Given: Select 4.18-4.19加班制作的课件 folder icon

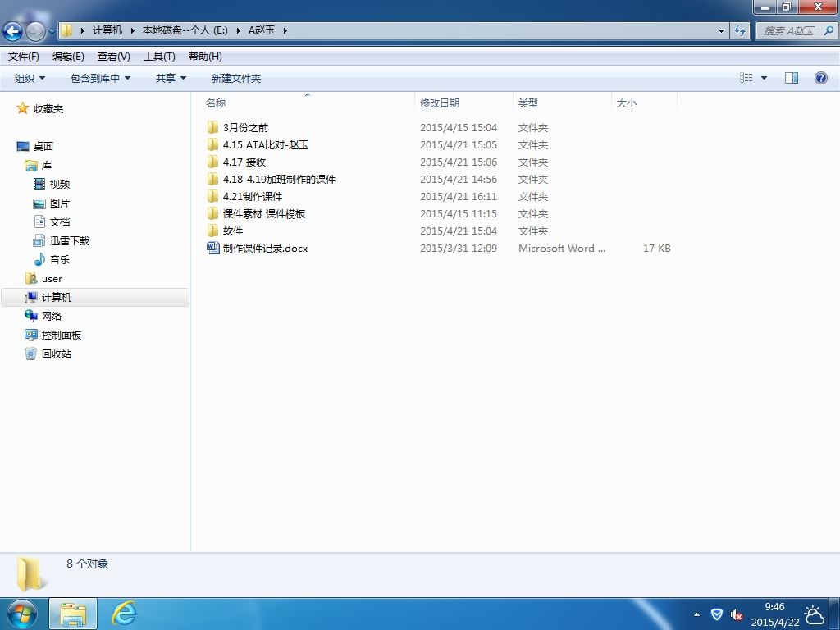Looking at the screenshot, I should [x=212, y=179].
